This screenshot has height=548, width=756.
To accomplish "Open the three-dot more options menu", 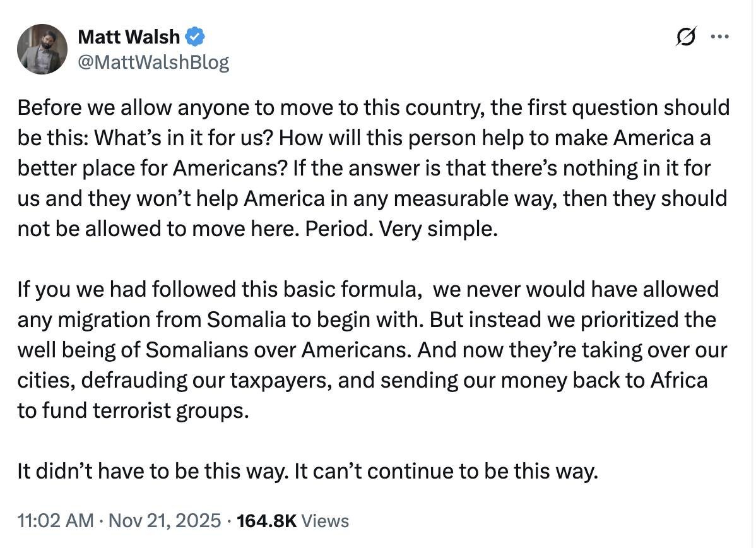I will pyautogui.click(x=720, y=37).
